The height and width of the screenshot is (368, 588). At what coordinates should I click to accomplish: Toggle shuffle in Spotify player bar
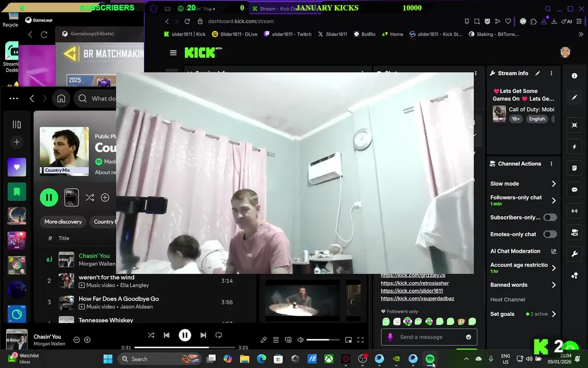click(151, 335)
